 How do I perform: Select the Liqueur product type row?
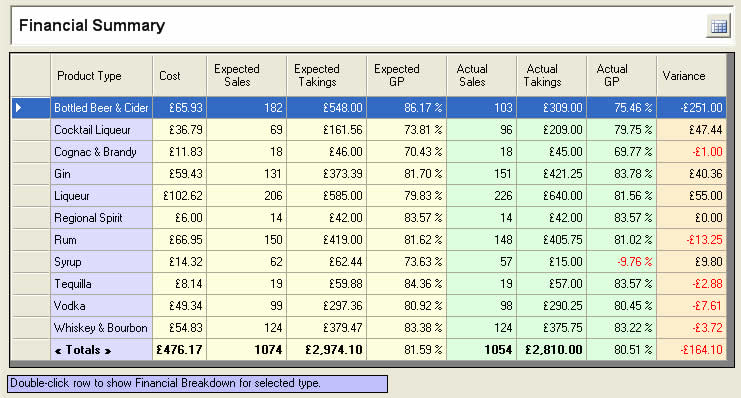tap(102, 196)
